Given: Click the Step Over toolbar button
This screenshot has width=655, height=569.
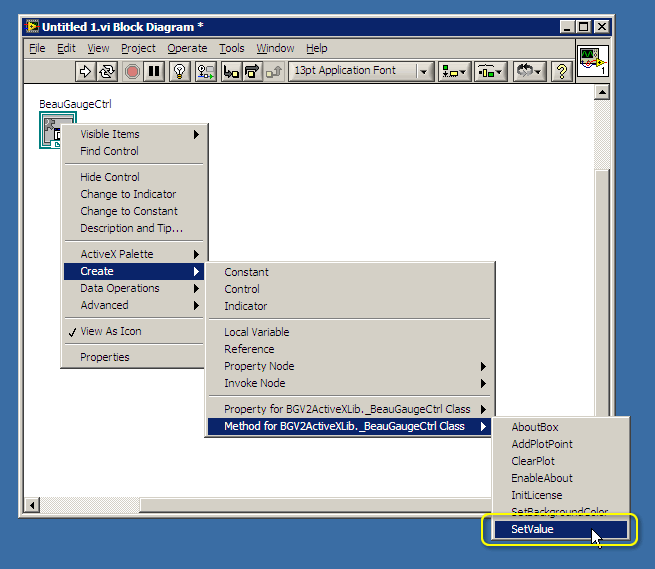Looking at the screenshot, I should coord(252,71).
